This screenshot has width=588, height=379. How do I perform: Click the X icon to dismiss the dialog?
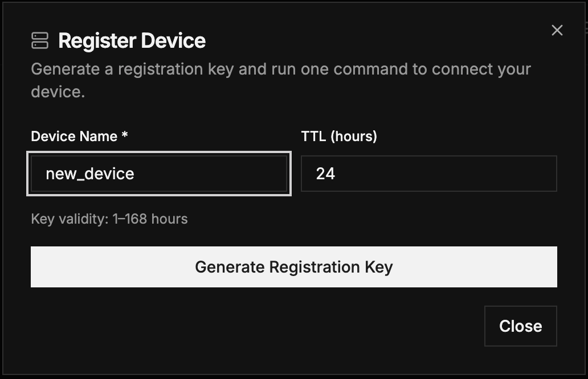click(557, 30)
